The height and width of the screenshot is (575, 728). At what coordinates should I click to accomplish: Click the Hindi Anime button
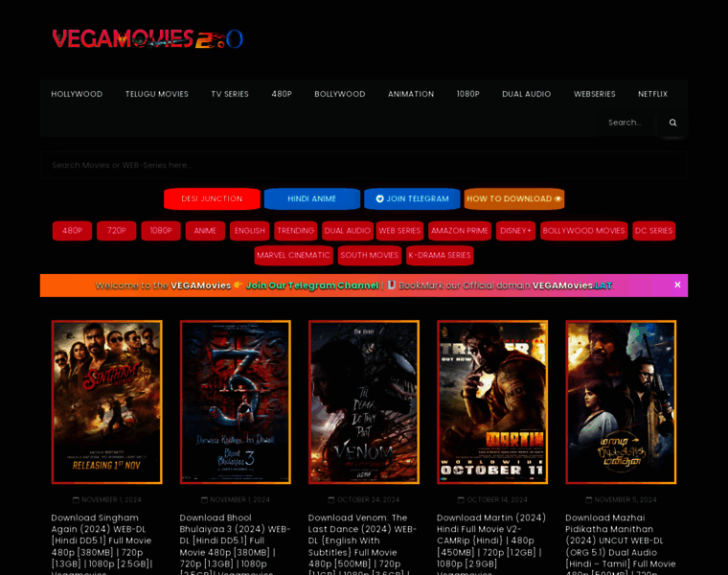tap(312, 198)
